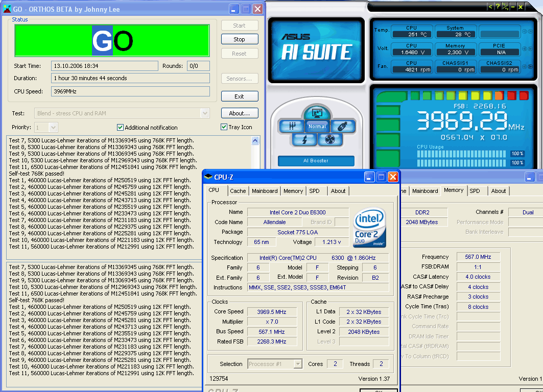This screenshot has width=543, height=392.
Task: Open Mainboard tab in front CPU-Z
Action: coord(265,191)
